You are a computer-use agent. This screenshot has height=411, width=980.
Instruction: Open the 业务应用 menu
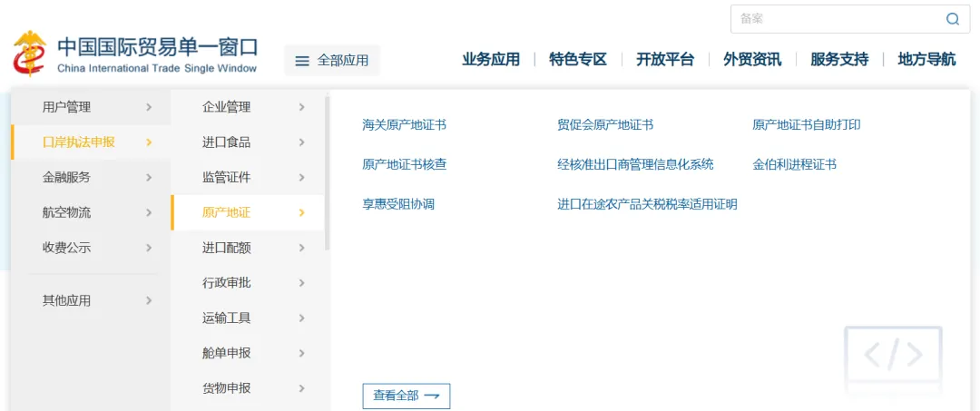[x=491, y=59]
